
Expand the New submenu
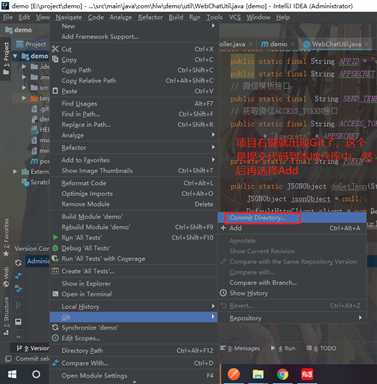[133, 26]
